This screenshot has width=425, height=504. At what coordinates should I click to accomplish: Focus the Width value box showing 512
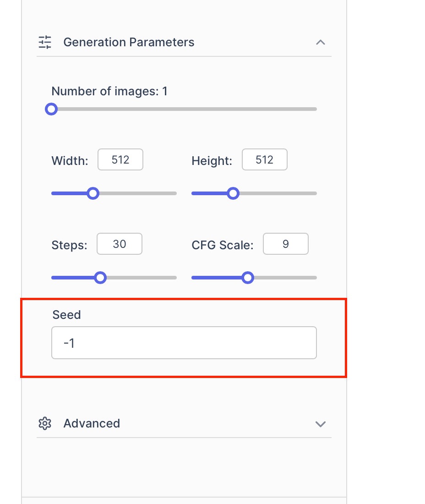(x=120, y=159)
